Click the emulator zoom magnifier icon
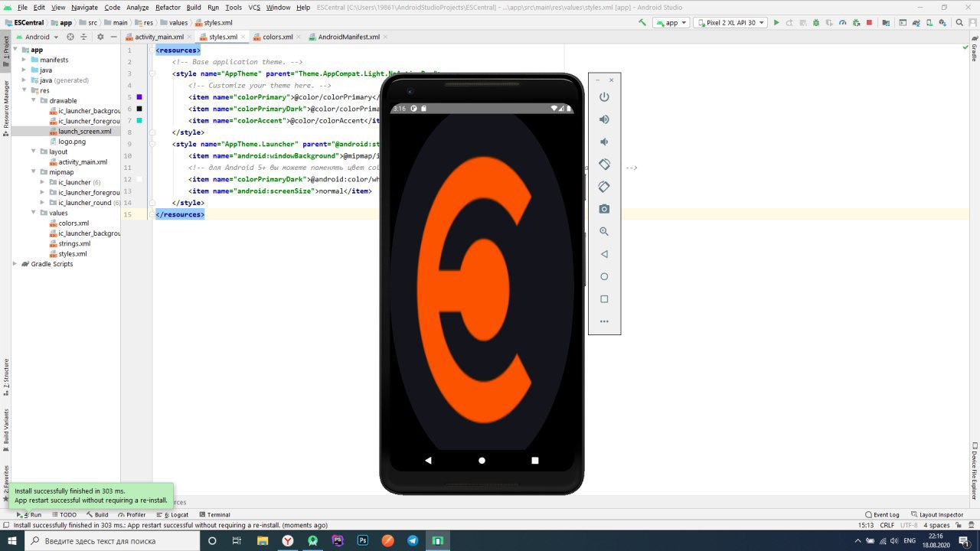 [604, 231]
